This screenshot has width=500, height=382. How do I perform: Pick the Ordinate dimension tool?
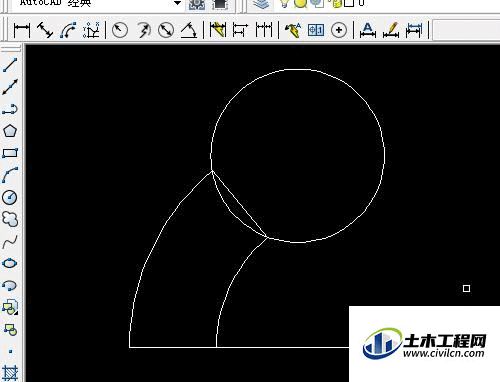[x=91, y=30]
